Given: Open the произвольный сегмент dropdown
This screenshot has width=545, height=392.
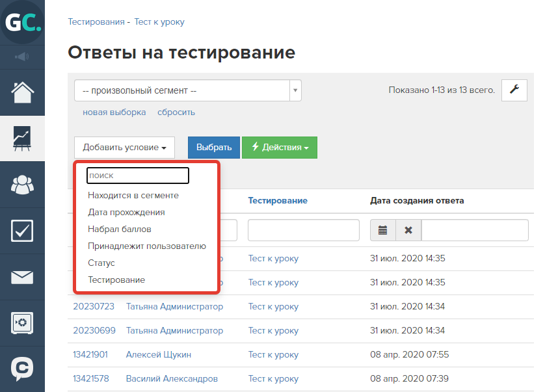Looking at the screenshot, I should coord(188,90).
